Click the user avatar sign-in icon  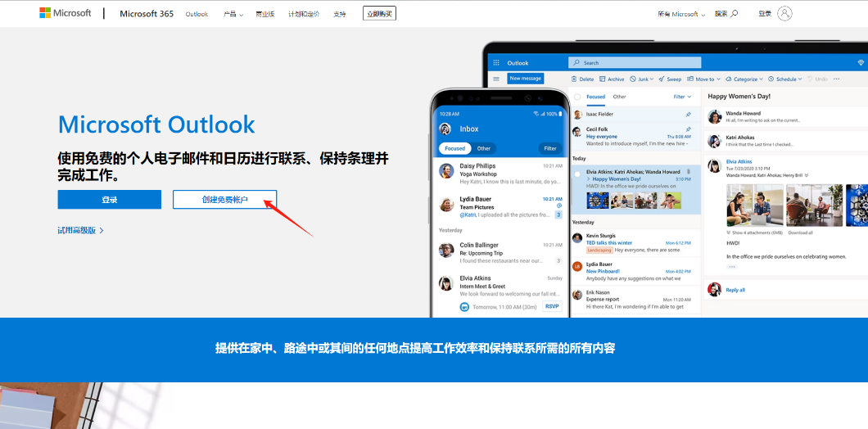pyautogui.click(x=784, y=14)
